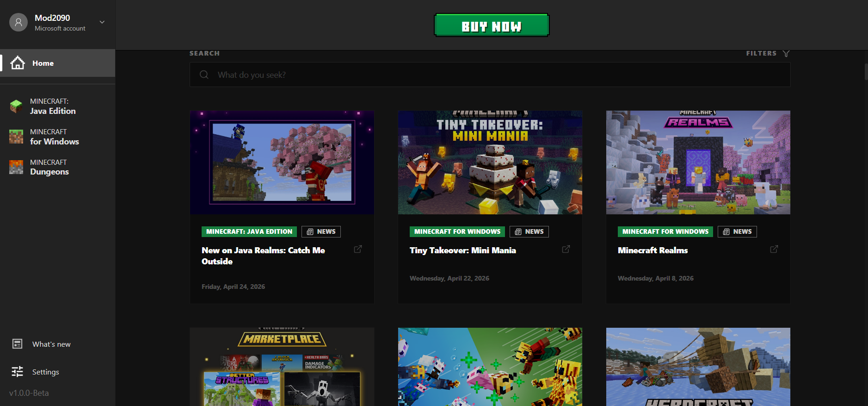Image resolution: width=868 pixels, height=406 pixels.
Task: Click the search field 'What do you seek?'
Action: pyautogui.click(x=490, y=75)
